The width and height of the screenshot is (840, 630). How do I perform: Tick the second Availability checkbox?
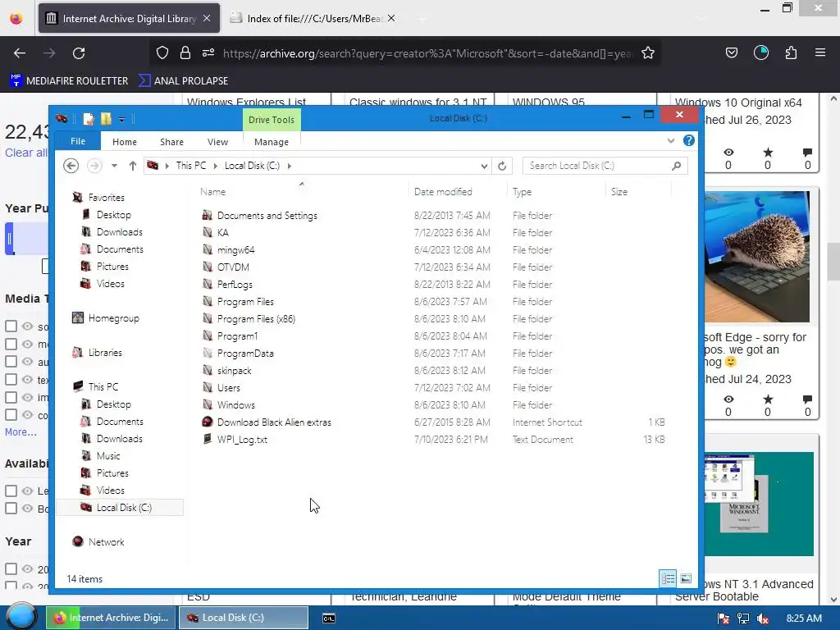coord(11,509)
